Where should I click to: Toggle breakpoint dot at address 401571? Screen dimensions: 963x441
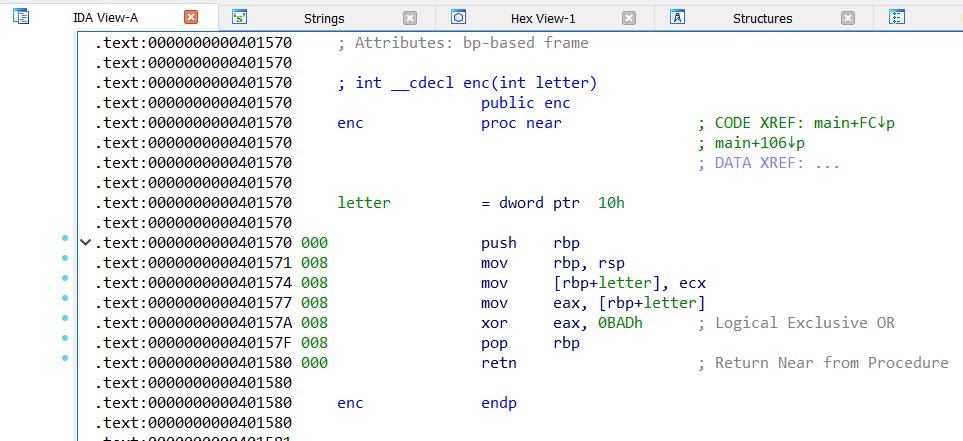[65, 259]
